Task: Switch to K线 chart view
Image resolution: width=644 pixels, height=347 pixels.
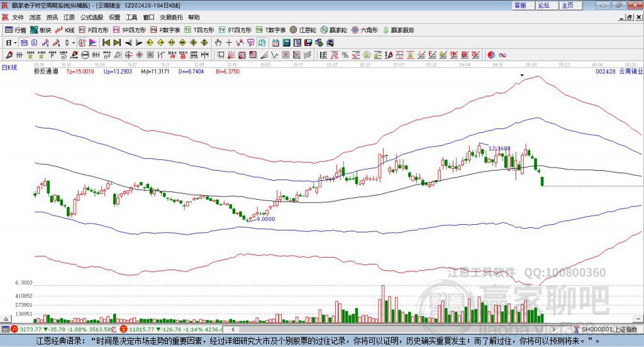Action: coord(65,30)
